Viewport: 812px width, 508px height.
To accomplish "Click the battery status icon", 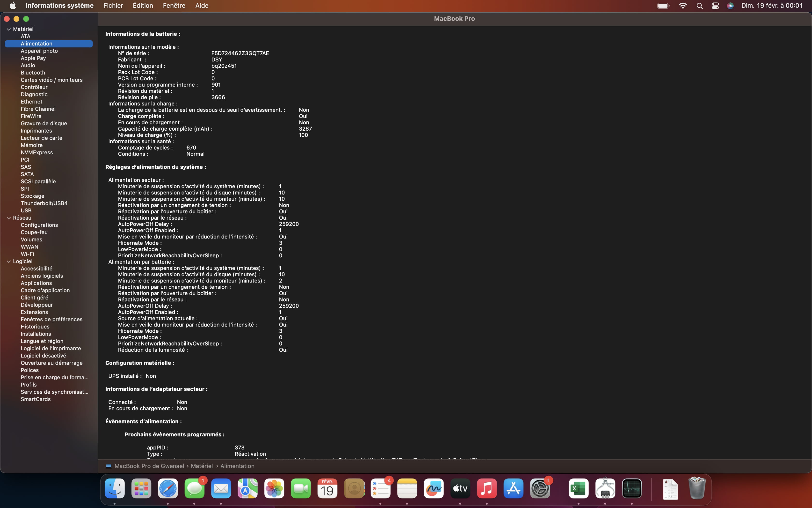I will (x=663, y=5).
